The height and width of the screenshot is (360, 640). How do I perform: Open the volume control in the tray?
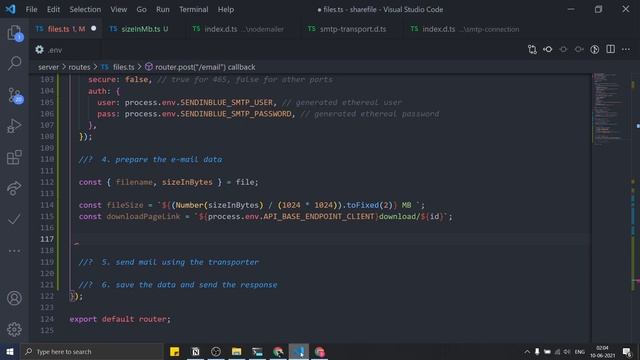[567, 351]
